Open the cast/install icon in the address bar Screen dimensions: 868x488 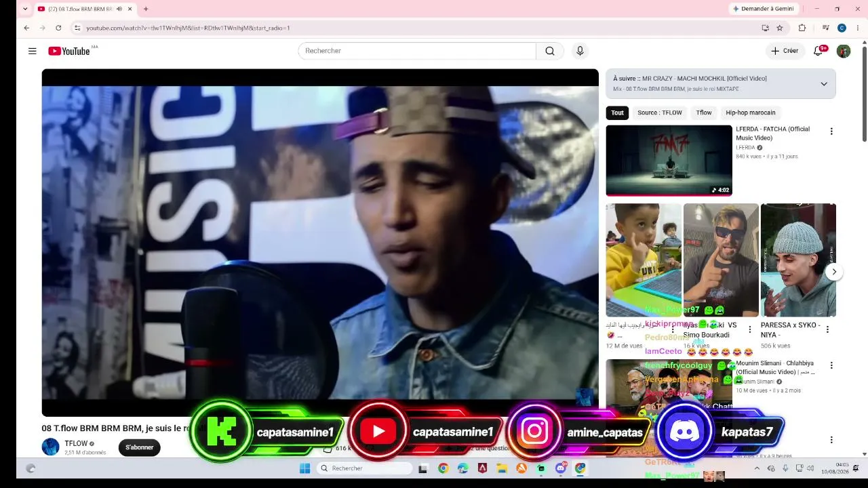765,28
